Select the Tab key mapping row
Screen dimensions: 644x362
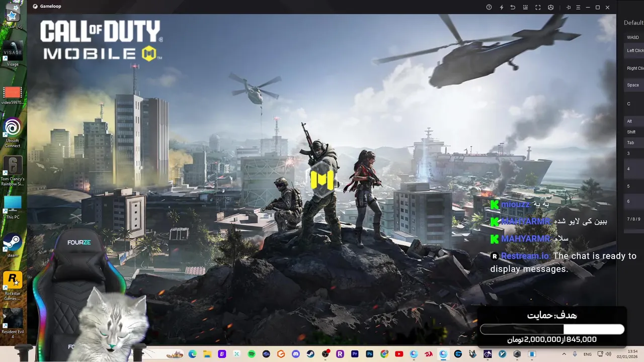point(633,143)
